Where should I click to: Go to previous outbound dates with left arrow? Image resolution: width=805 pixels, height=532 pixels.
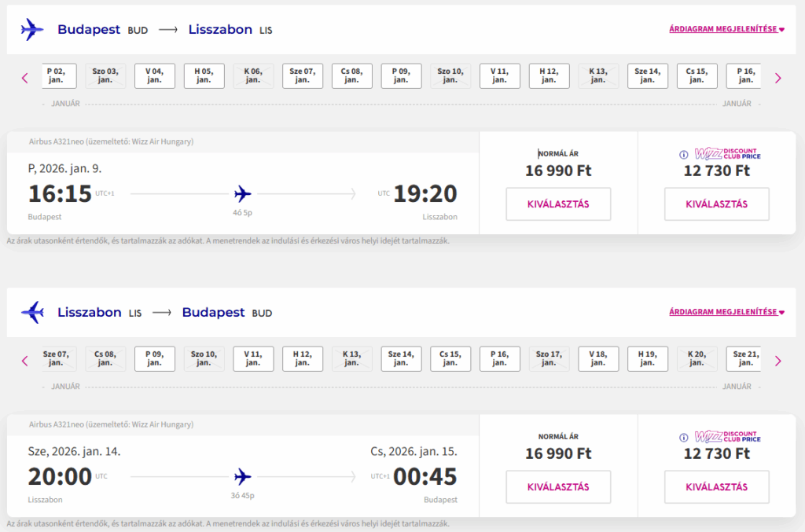24,78
